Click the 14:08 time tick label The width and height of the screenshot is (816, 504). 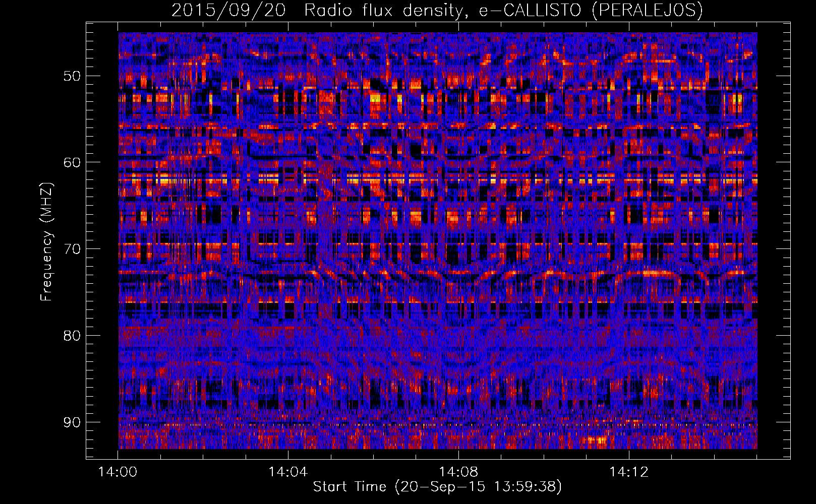pos(458,472)
